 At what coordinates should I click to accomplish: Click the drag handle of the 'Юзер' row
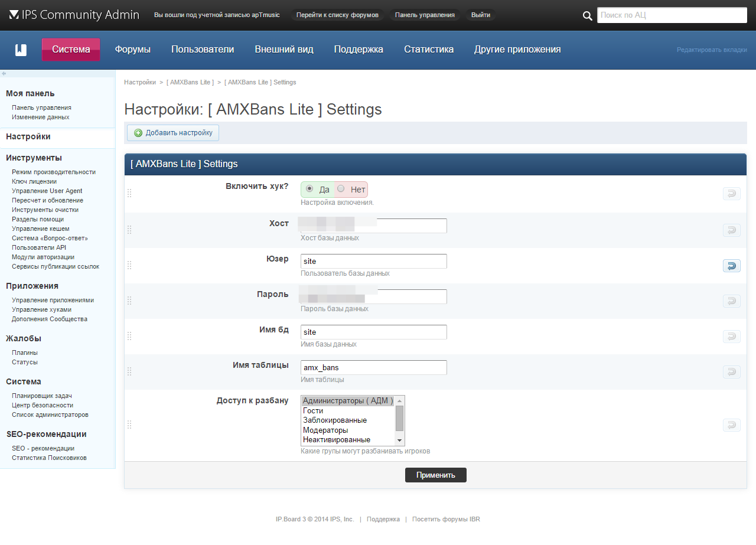[x=129, y=265]
